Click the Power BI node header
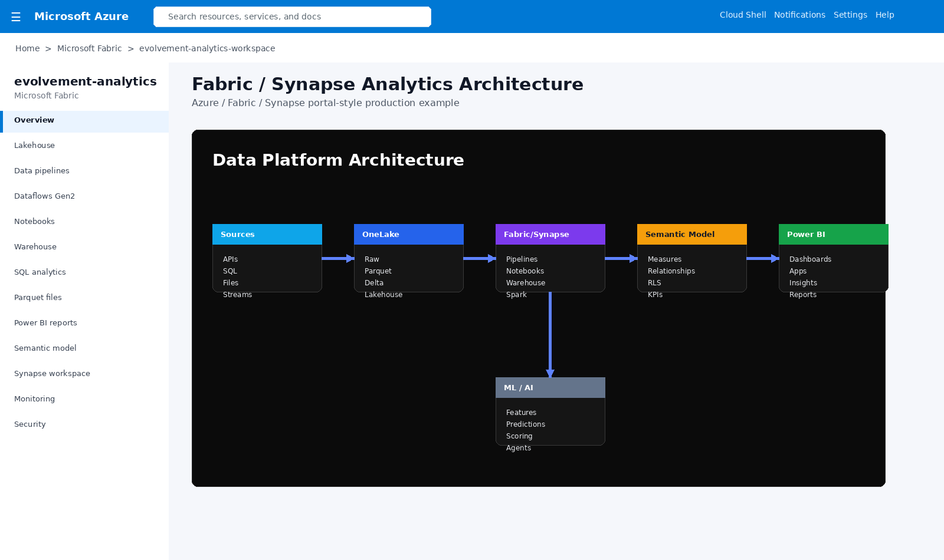The image size is (944, 560). (834, 234)
